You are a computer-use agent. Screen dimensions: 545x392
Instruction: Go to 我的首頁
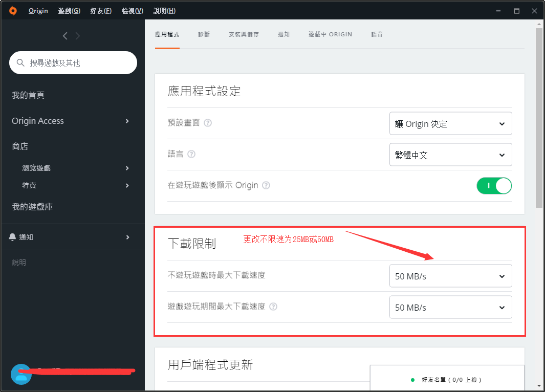28,95
